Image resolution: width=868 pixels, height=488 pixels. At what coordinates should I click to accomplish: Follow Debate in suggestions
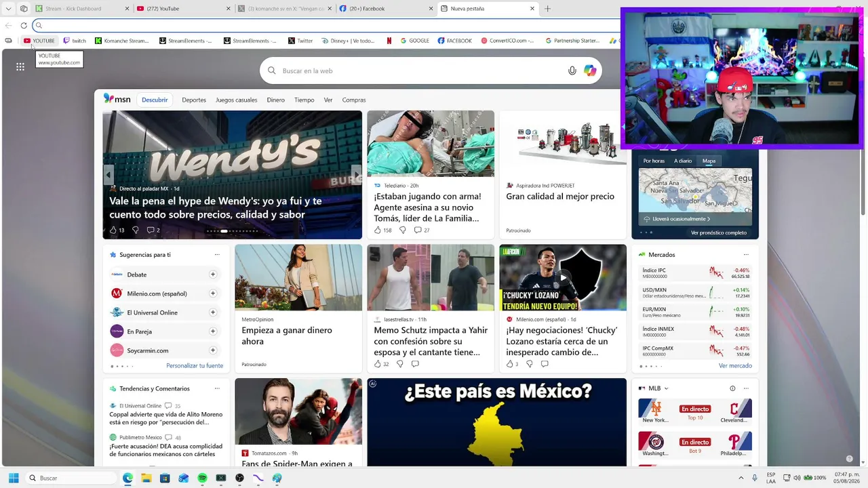[x=213, y=274]
